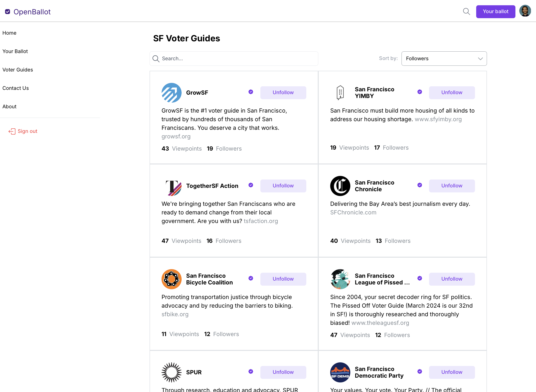Go to Home in sidebar
This screenshot has height=392, width=536.
pos(9,33)
